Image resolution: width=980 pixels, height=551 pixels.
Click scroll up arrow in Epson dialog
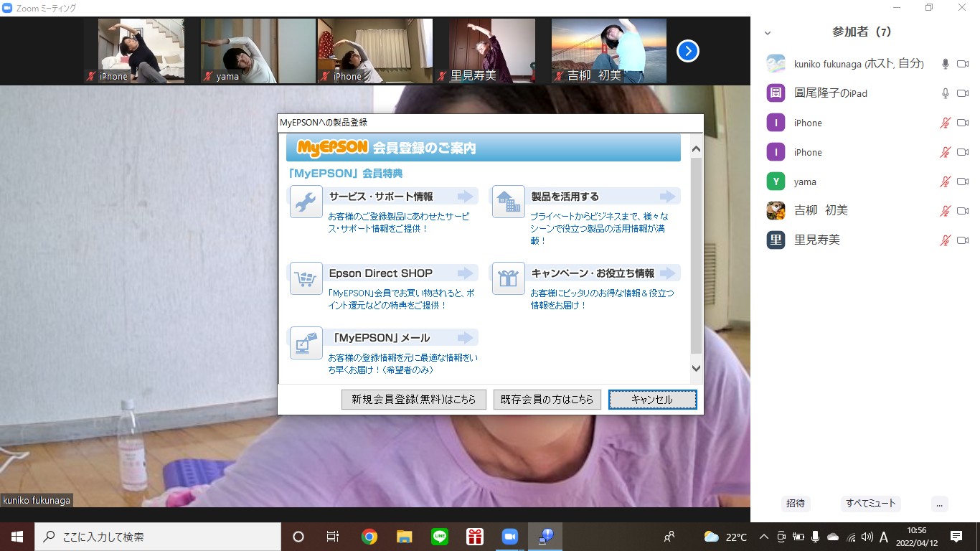[x=696, y=149]
